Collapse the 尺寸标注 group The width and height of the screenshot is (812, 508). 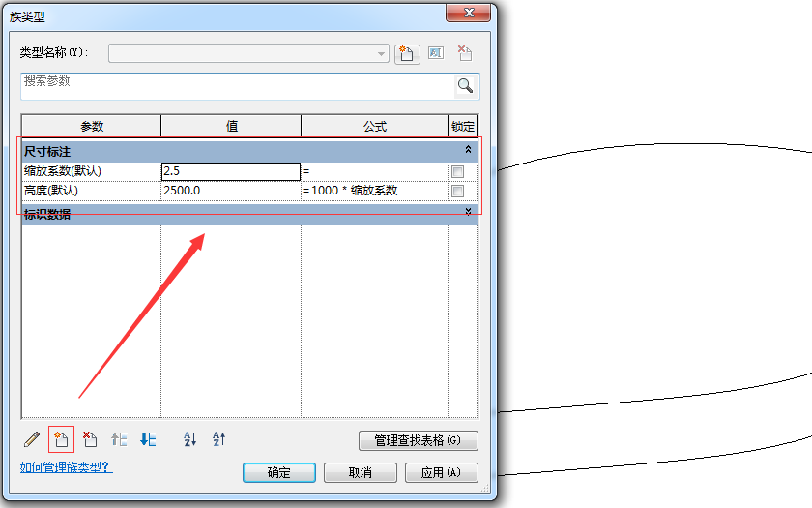[468, 150]
